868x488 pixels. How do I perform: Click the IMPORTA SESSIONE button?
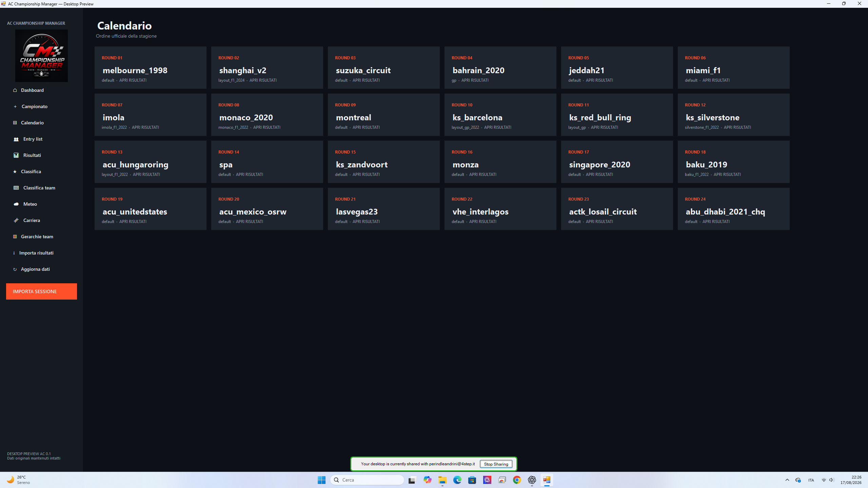(41, 291)
